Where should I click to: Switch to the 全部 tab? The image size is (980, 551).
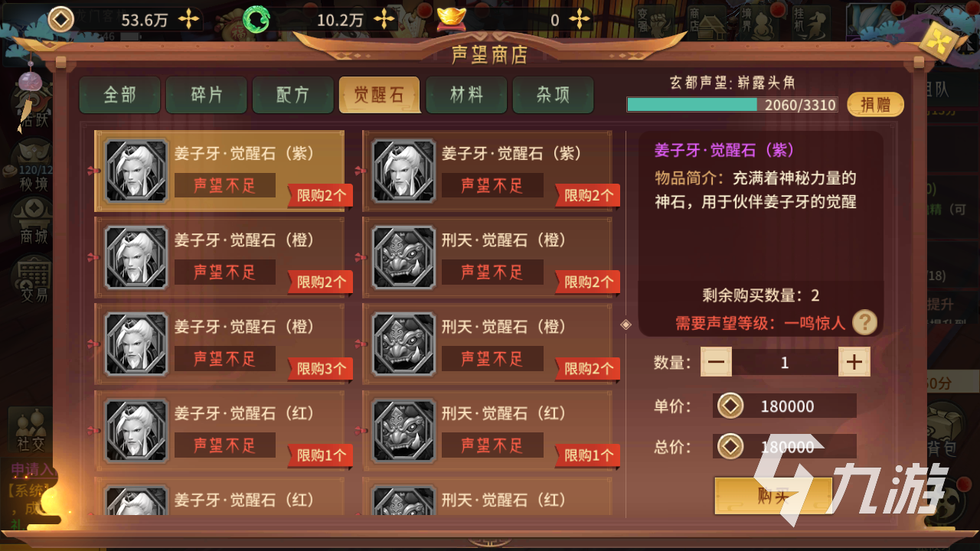120,95
